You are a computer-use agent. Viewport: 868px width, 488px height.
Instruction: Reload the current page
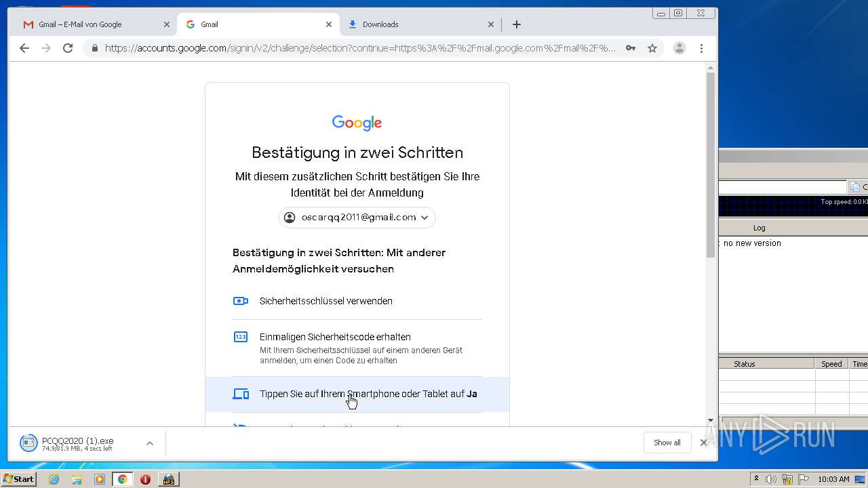coord(68,48)
